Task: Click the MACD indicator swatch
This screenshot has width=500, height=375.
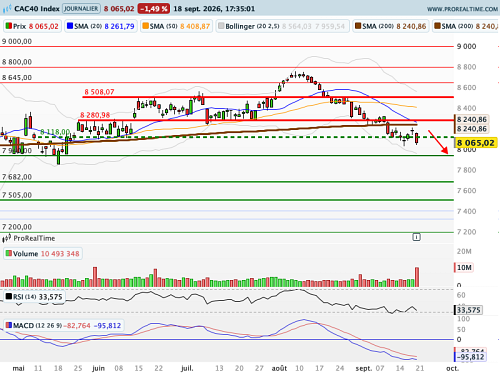Action: [8, 325]
